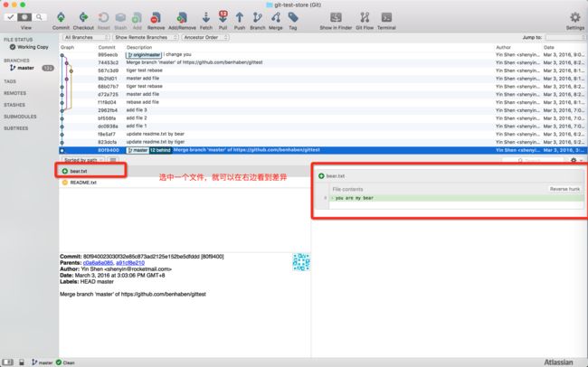Open parent commit a91cf8e210 link

click(130, 263)
